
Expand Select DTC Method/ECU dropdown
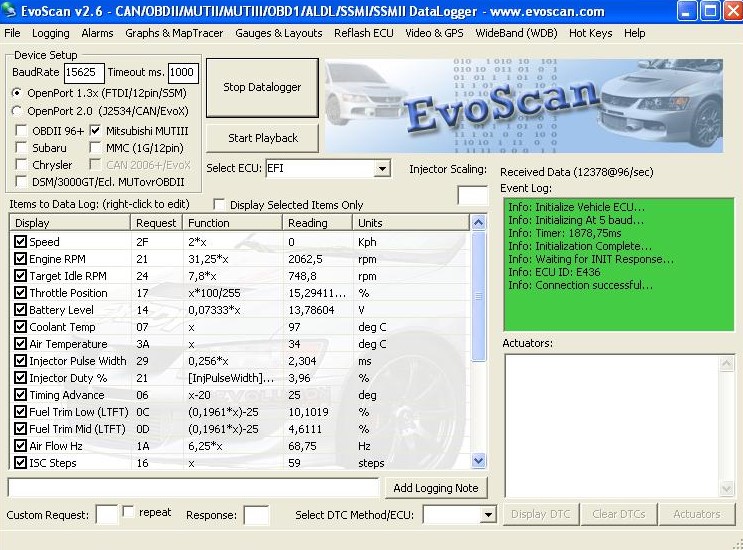pos(488,514)
